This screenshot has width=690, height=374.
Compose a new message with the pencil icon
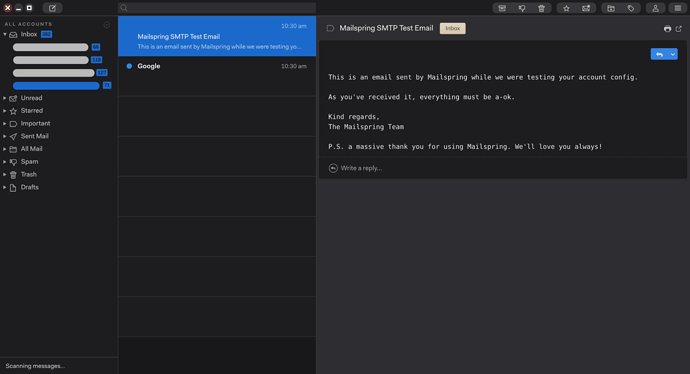52,8
